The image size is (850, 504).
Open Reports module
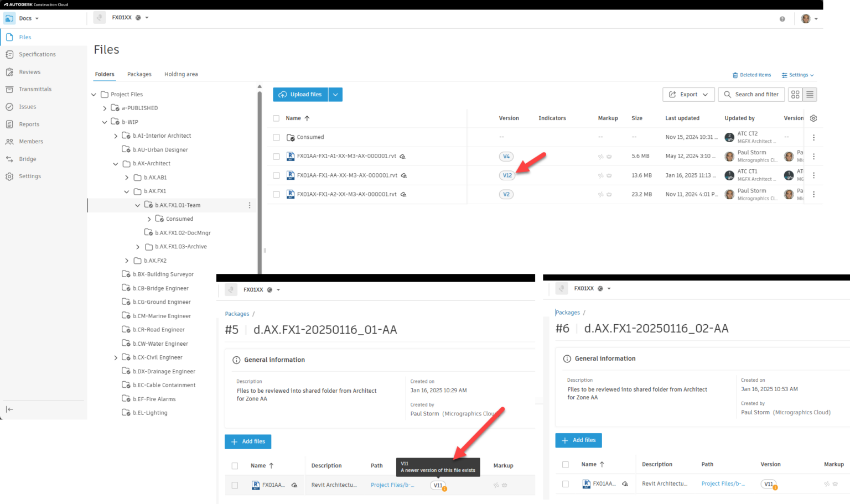point(29,124)
